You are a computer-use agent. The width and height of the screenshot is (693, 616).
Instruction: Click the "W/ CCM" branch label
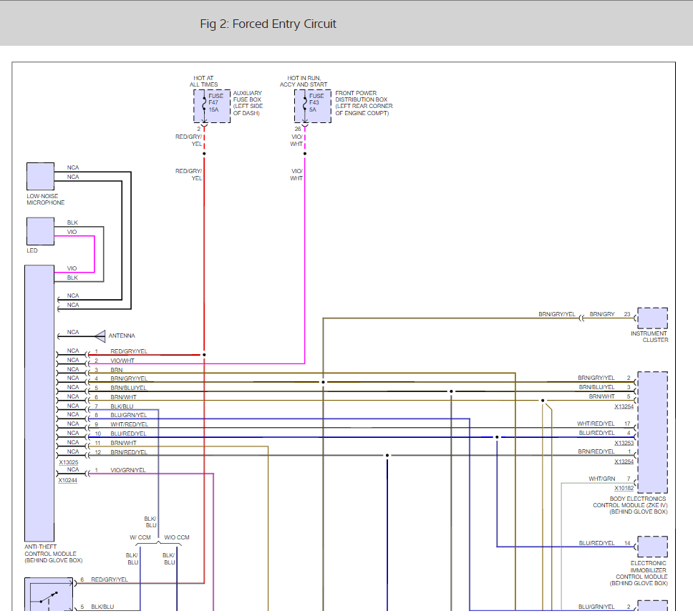pos(140,537)
